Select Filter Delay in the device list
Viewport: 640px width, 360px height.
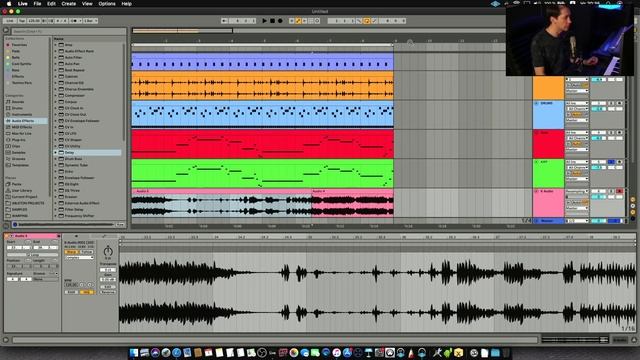[74, 209]
